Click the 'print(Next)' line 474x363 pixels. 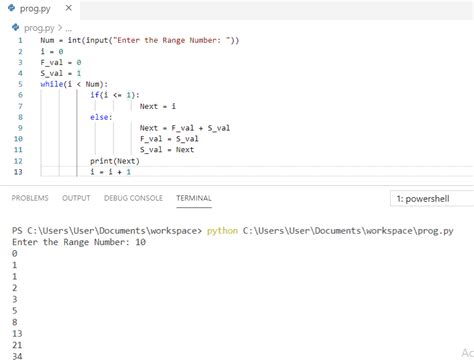point(115,161)
